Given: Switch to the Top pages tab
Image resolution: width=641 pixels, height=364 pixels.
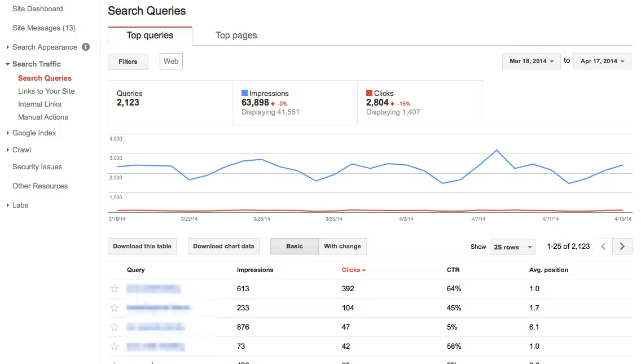Looking at the screenshot, I should click(x=236, y=36).
